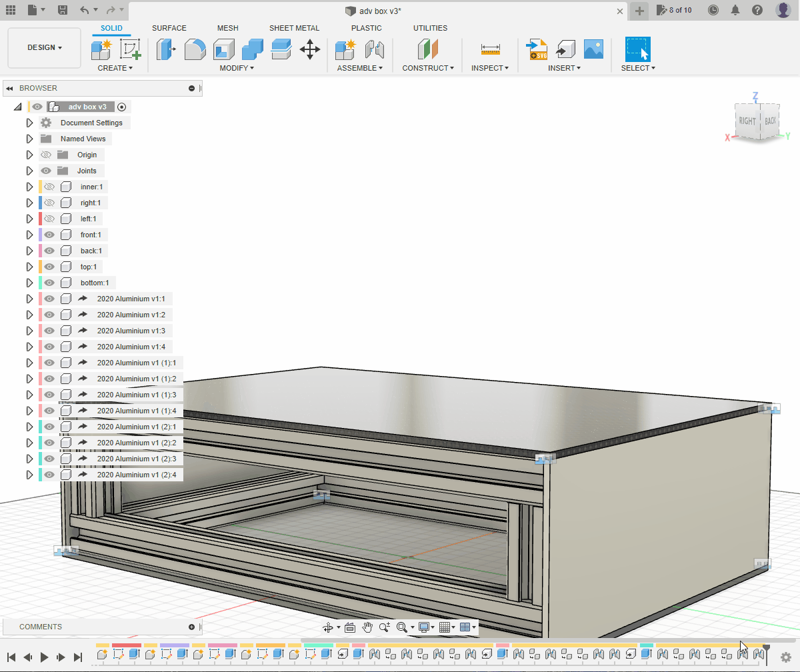
Task: Open the CONSTRUCT menu
Action: pyautogui.click(x=427, y=68)
